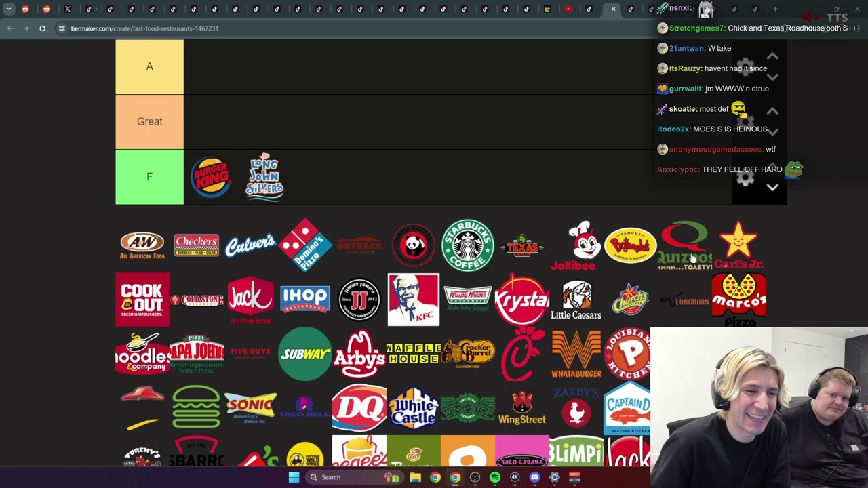The width and height of the screenshot is (868, 488).
Task: Go back to the previous page
Action: 9,28
